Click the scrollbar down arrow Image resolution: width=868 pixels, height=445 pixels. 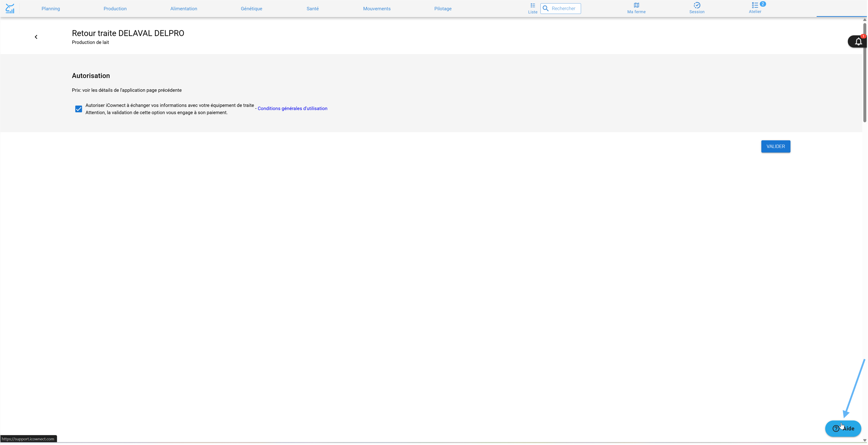click(x=865, y=440)
